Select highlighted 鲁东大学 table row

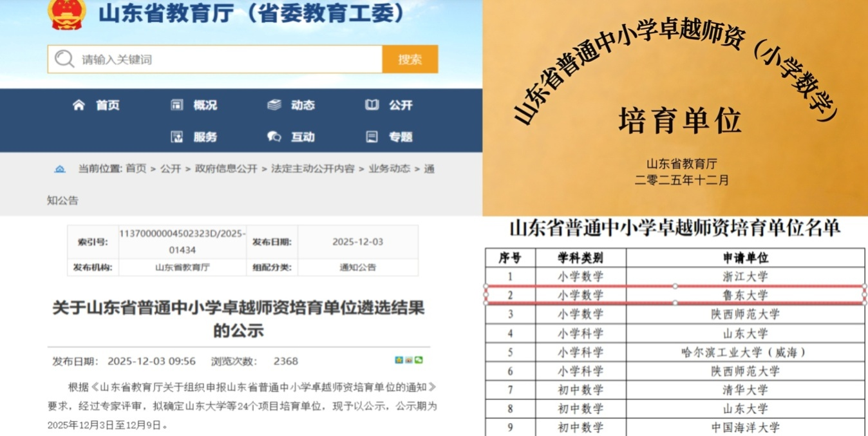click(674, 295)
